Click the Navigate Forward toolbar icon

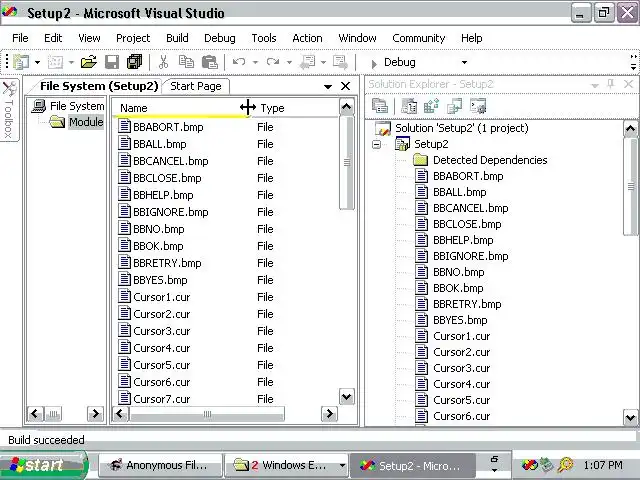[340, 62]
